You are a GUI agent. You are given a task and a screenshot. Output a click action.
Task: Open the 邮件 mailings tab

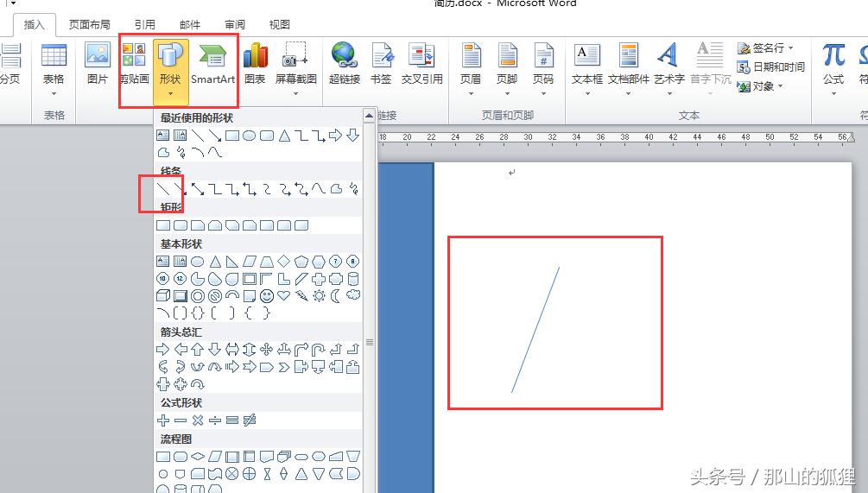coord(190,24)
